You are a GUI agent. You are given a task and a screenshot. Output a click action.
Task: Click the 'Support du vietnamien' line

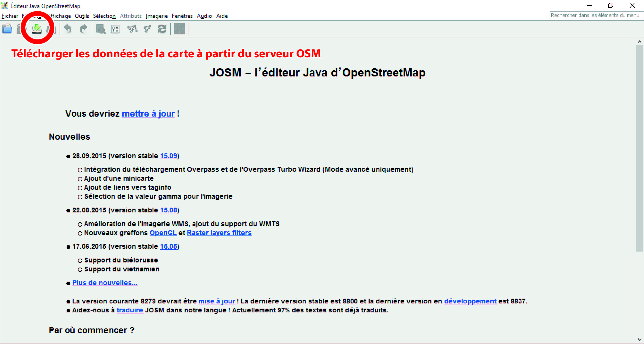[x=122, y=269]
